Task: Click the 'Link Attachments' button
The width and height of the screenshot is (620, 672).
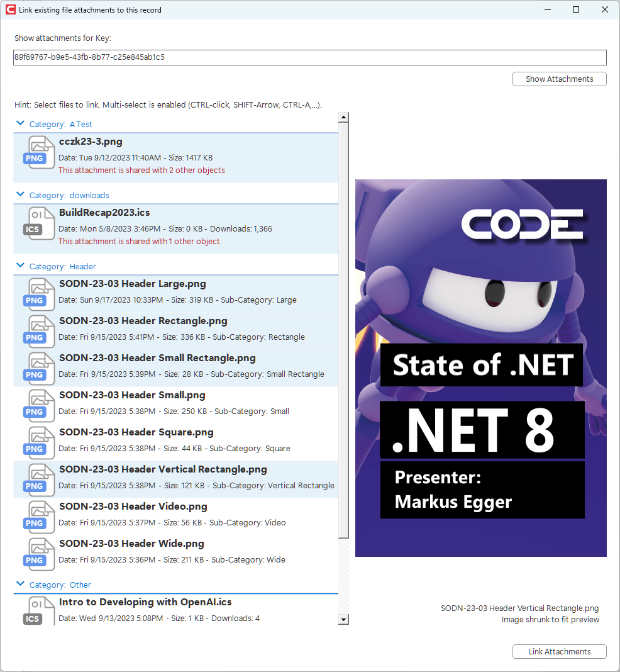Action: (559, 651)
